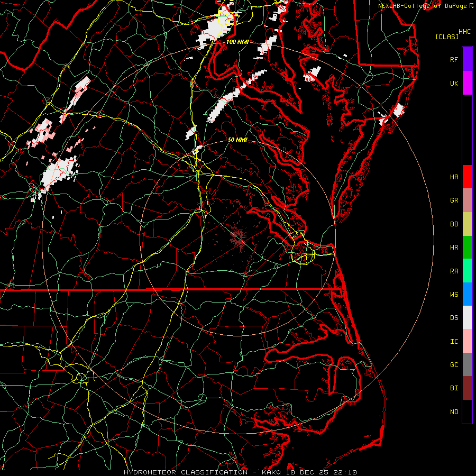Click the UK legend label

pos(454,83)
